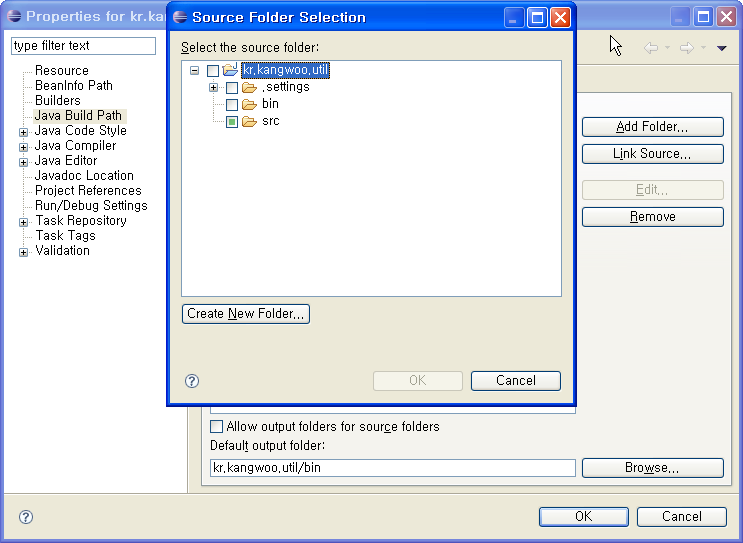This screenshot has width=743, height=543.
Task: Click the kr.kangwoo.util project folder icon
Action: point(230,70)
